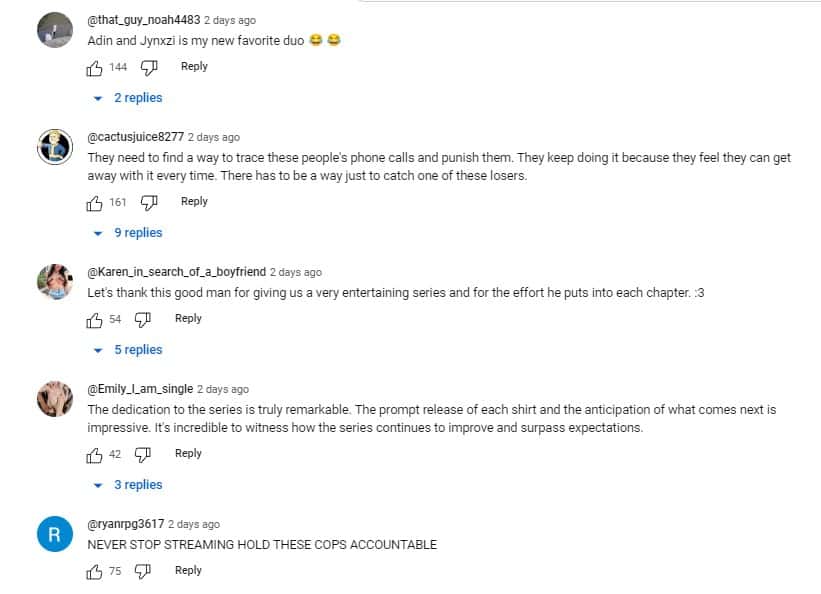821x594 pixels.
Task: Like @Karen_in_search_of_a_boyfriend's comment
Action: click(x=94, y=318)
